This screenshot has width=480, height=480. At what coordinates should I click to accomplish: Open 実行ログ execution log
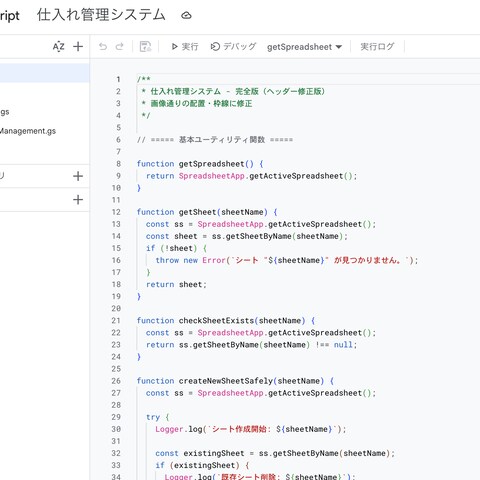[x=377, y=46]
